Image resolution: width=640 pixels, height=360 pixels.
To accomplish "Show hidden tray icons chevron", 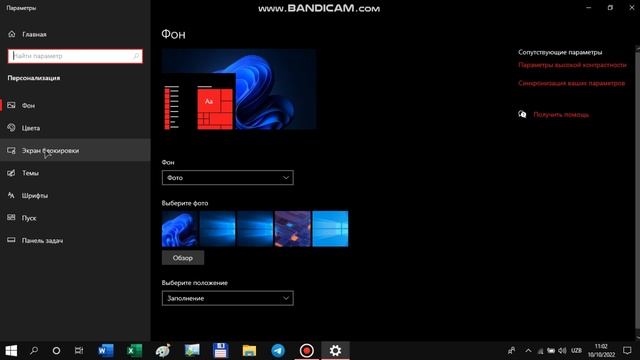I will (x=528, y=351).
